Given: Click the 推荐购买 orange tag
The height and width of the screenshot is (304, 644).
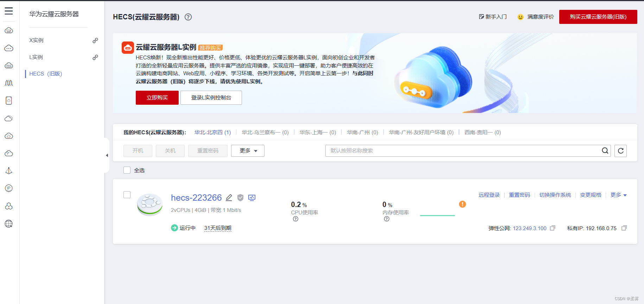Looking at the screenshot, I should (x=210, y=48).
